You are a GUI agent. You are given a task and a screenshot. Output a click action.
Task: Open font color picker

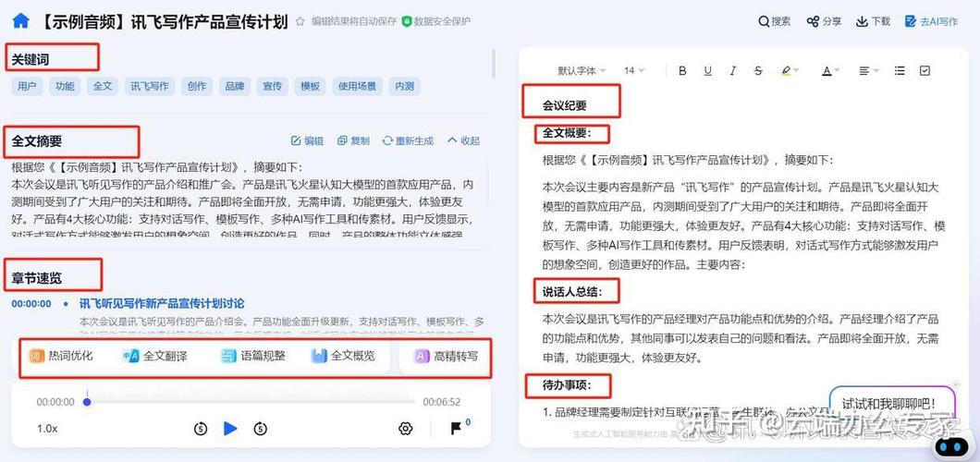[x=830, y=70]
